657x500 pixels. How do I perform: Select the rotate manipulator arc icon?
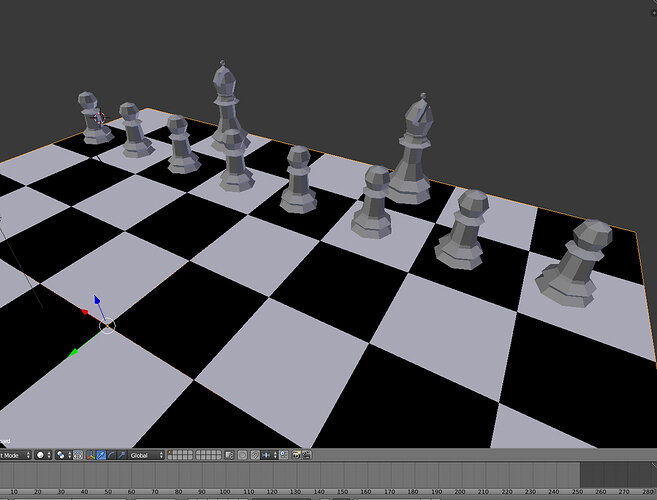tap(111, 455)
